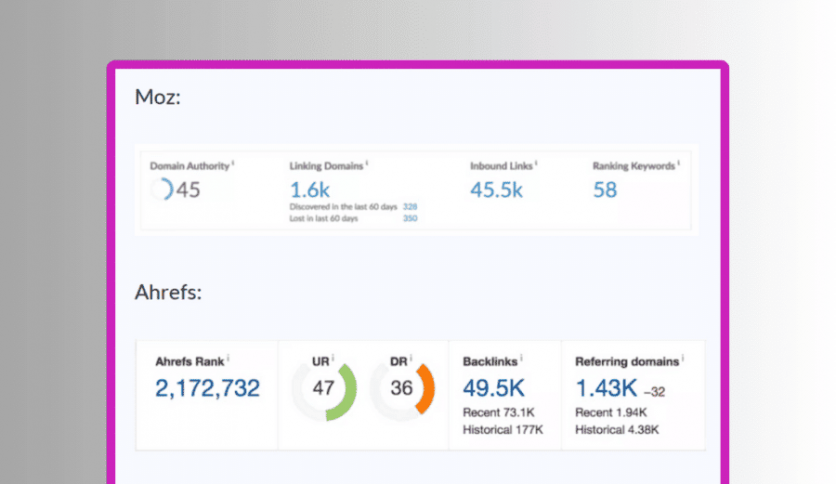Viewport: 836px width, 484px height.
Task: Click the 'Ahrefs Rank' label
Action: 190,362
